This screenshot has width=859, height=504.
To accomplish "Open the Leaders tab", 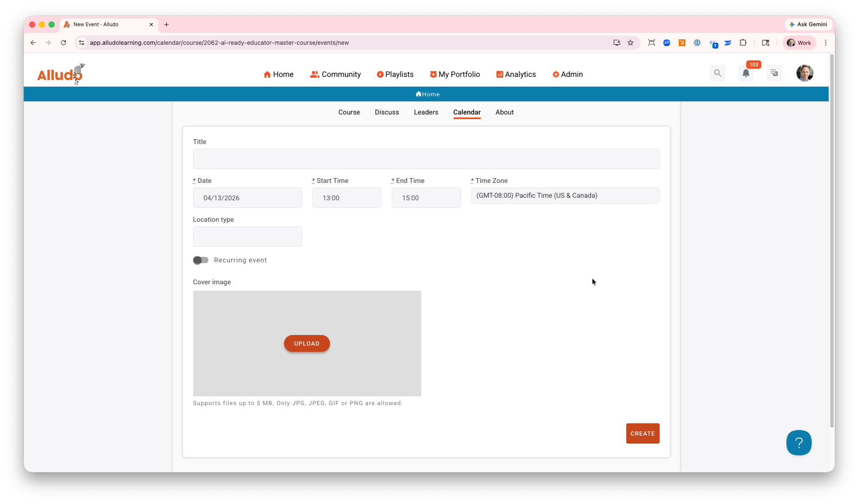I will coord(425,112).
